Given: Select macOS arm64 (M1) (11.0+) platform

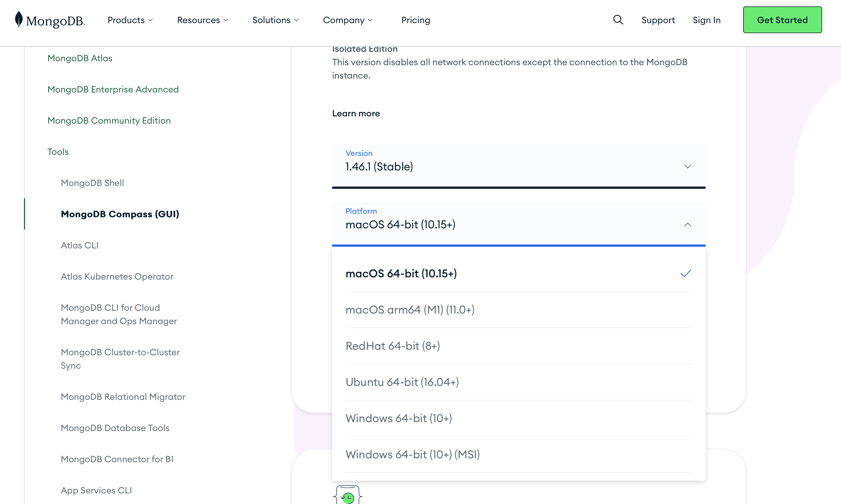Looking at the screenshot, I should (410, 309).
